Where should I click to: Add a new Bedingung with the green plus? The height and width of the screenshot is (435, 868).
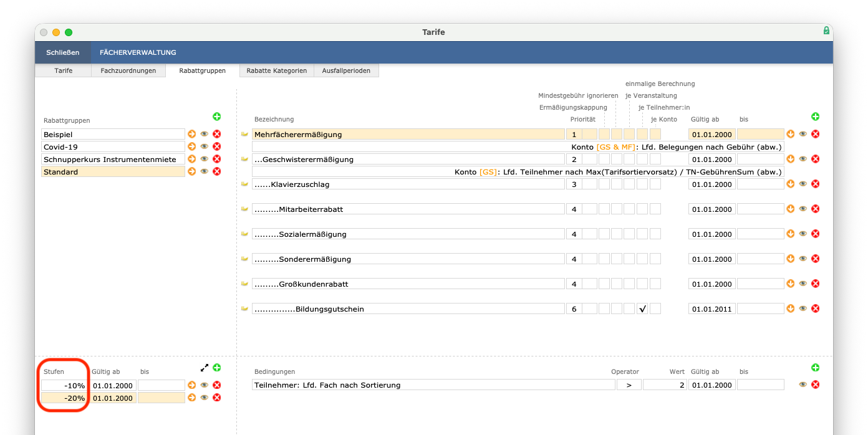click(x=815, y=367)
